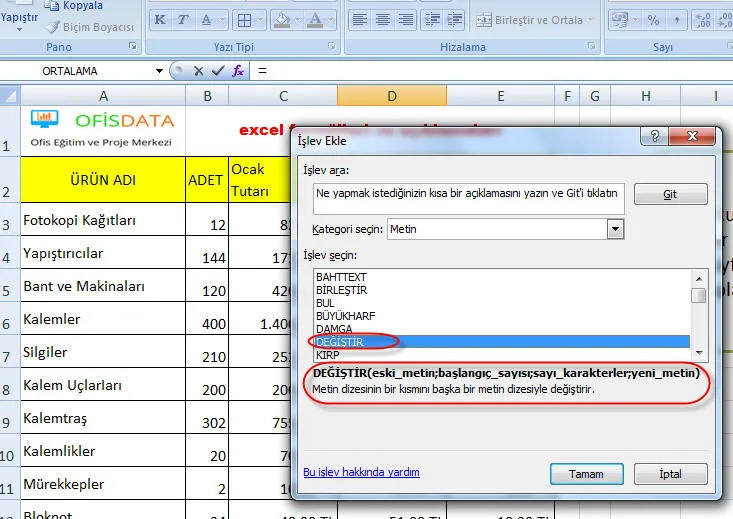Cancel the formula entry with X icon
The height and width of the screenshot is (519, 733).
point(198,71)
